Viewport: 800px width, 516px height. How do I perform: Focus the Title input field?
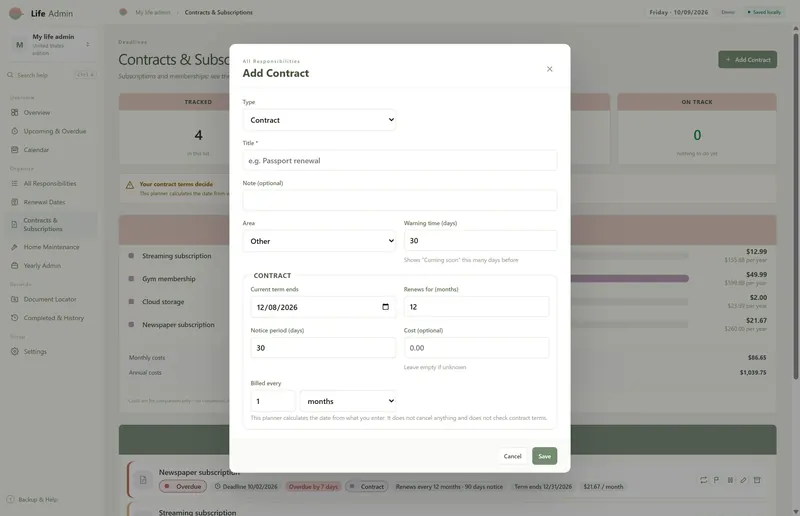click(x=399, y=160)
